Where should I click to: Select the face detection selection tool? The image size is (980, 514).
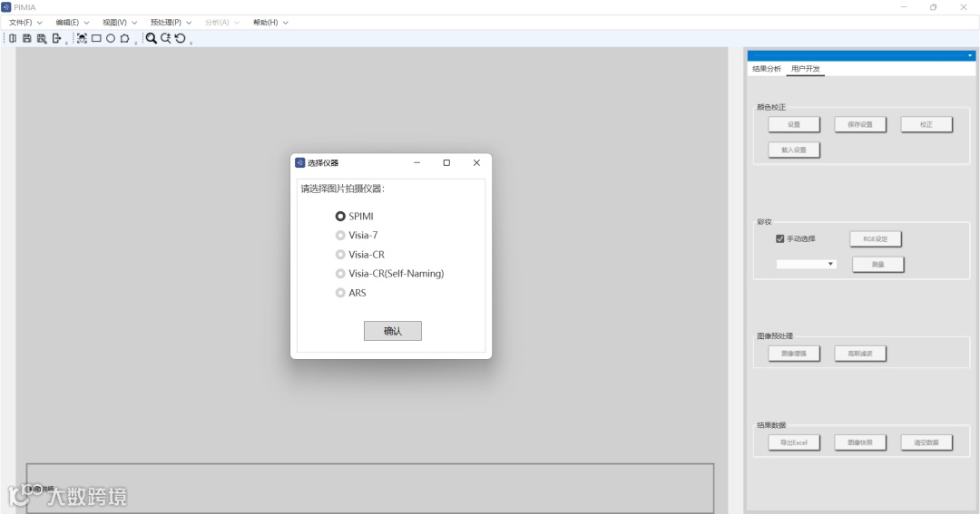82,38
